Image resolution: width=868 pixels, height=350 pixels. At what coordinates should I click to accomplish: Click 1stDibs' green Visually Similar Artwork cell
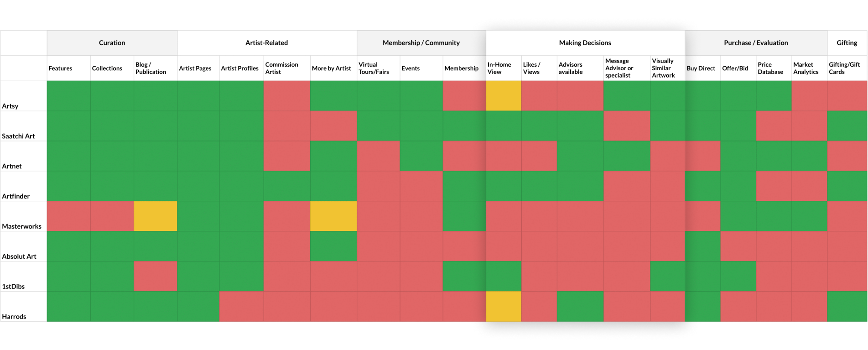point(667,277)
